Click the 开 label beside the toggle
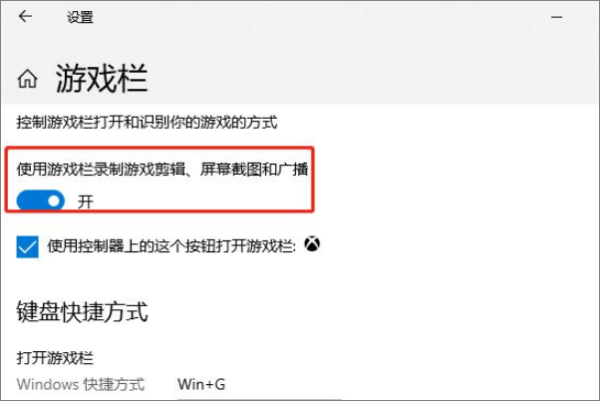The width and height of the screenshot is (600, 401). pyautogui.click(x=85, y=201)
